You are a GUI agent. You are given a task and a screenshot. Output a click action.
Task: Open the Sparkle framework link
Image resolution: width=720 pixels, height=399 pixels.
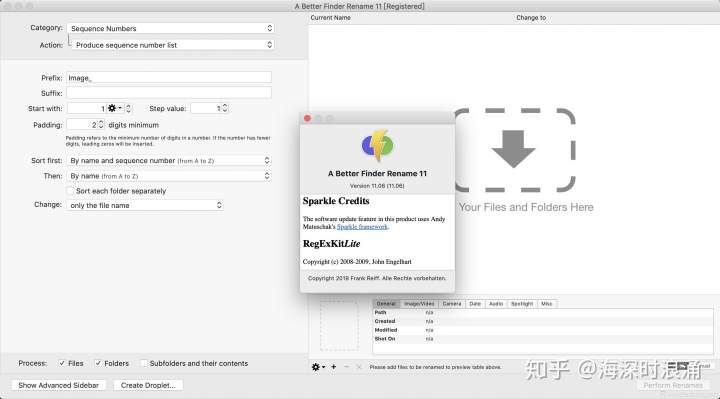[x=362, y=227]
